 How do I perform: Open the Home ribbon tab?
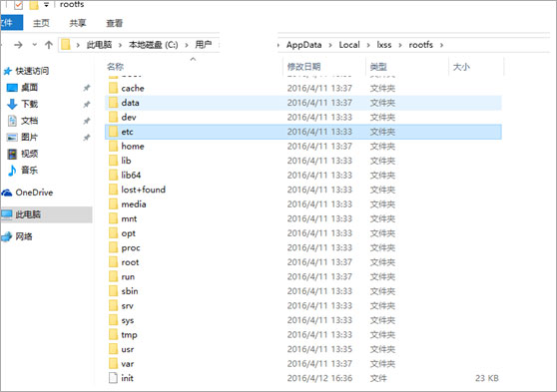(41, 23)
